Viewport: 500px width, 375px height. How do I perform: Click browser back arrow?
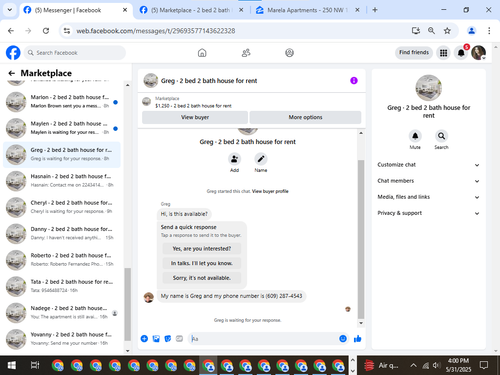click(11, 31)
